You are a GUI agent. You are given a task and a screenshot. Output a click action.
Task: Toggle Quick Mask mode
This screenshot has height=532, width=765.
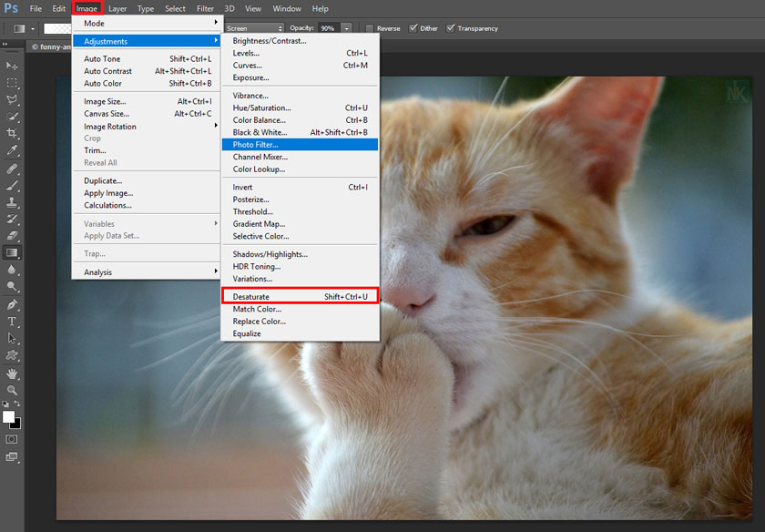click(12, 439)
